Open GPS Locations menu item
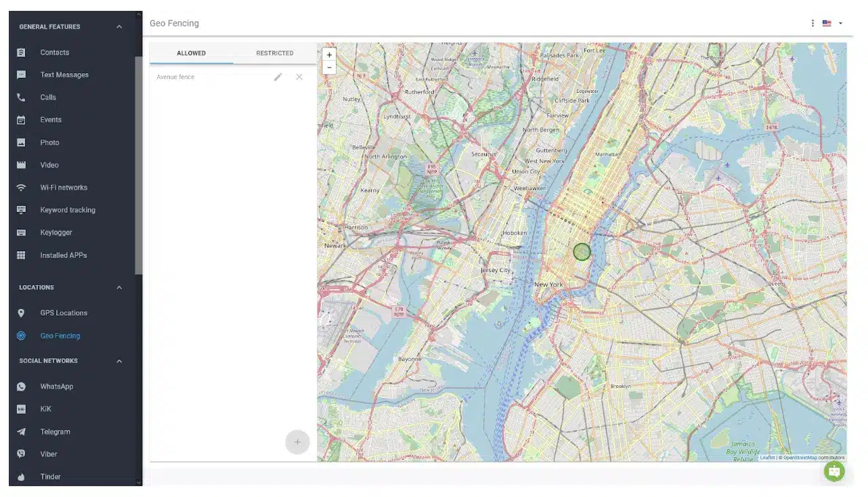868x497 pixels. point(64,313)
